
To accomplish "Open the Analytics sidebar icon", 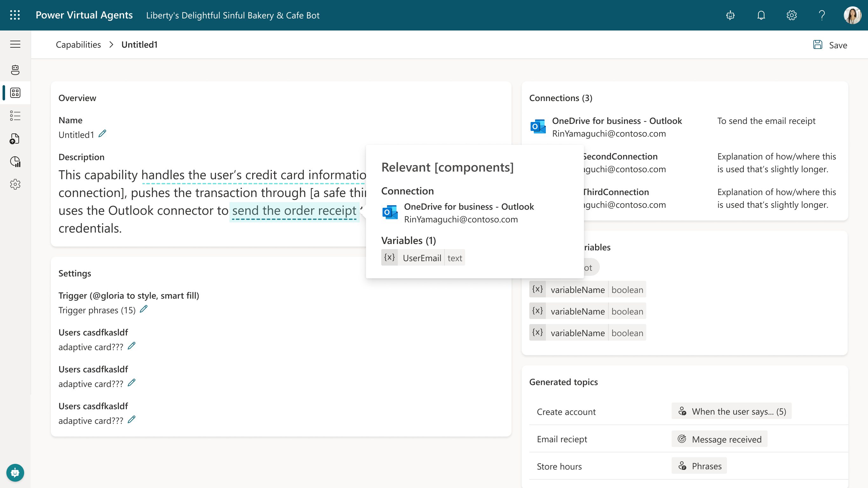I will tap(15, 161).
